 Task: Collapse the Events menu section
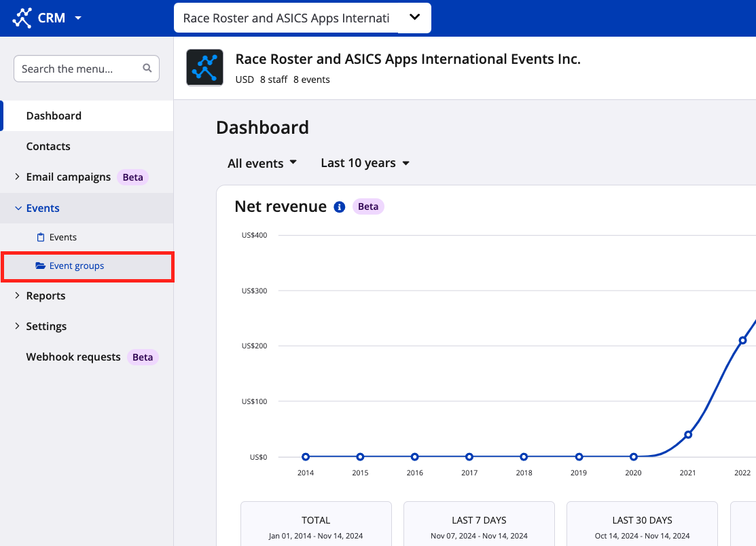tap(18, 208)
